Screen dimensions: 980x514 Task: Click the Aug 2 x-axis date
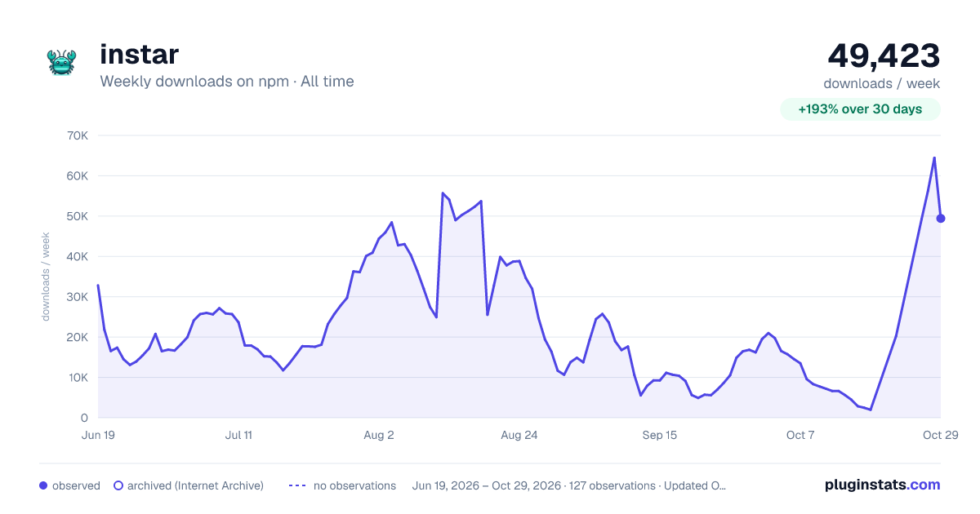pyautogui.click(x=379, y=435)
